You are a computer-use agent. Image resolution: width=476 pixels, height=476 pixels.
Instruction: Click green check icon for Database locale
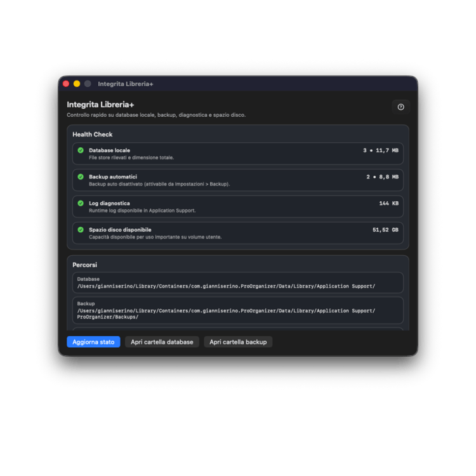click(x=81, y=150)
